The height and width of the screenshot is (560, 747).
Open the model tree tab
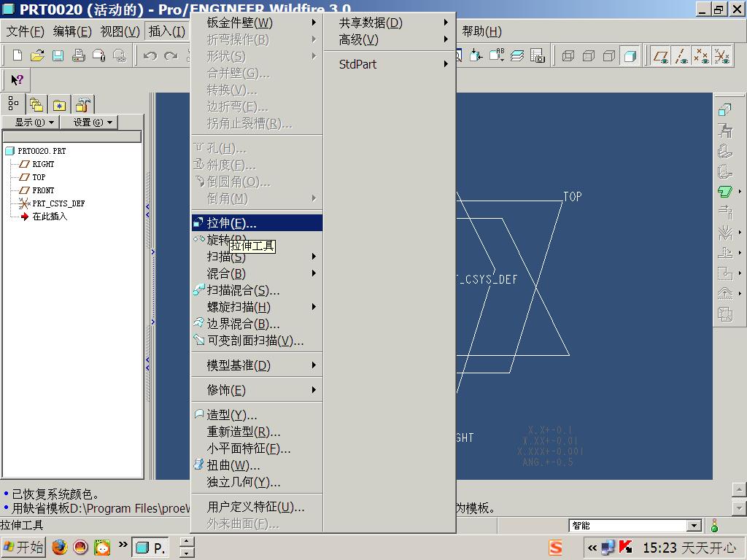click(x=13, y=104)
